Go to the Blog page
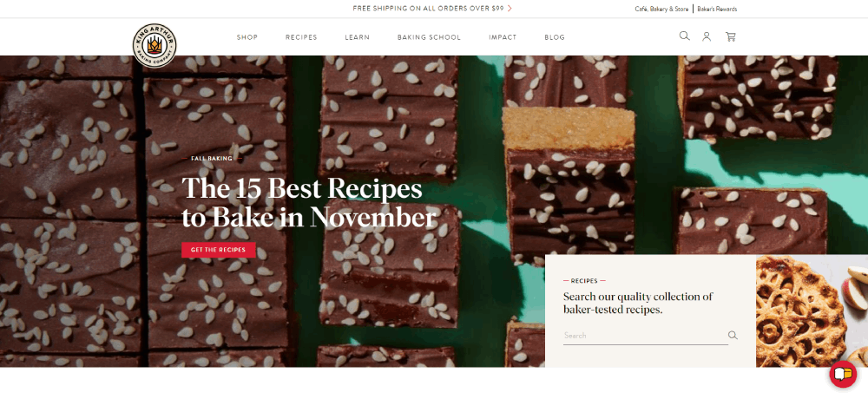The height and width of the screenshot is (399, 868). pyautogui.click(x=555, y=37)
